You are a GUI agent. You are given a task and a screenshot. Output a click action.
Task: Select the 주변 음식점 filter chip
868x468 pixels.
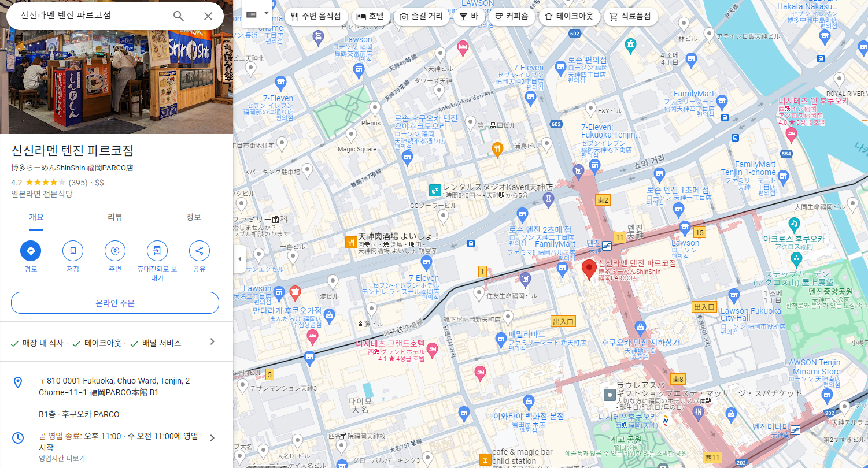pos(316,16)
